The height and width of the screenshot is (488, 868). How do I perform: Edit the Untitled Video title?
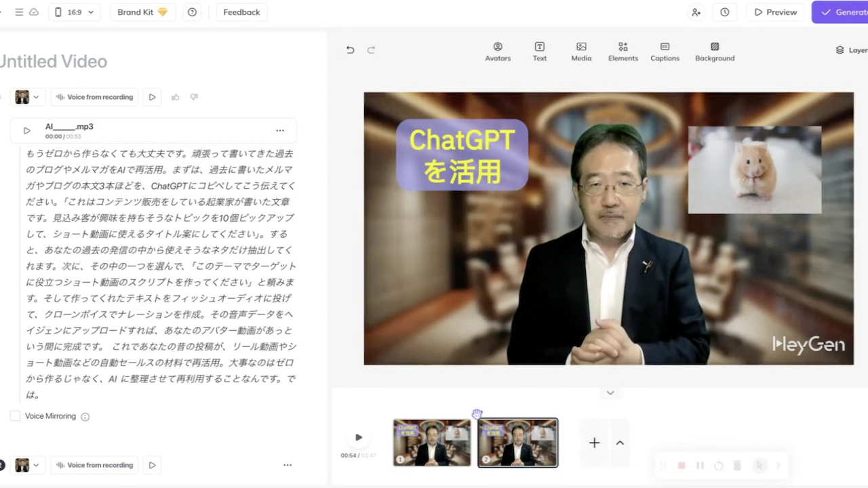click(54, 61)
